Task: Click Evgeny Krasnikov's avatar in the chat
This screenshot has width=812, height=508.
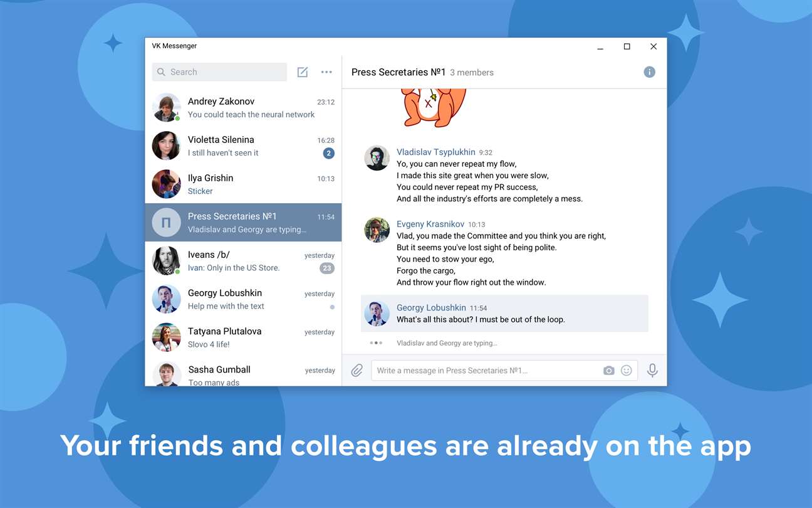Action: [x=377, y=230]
